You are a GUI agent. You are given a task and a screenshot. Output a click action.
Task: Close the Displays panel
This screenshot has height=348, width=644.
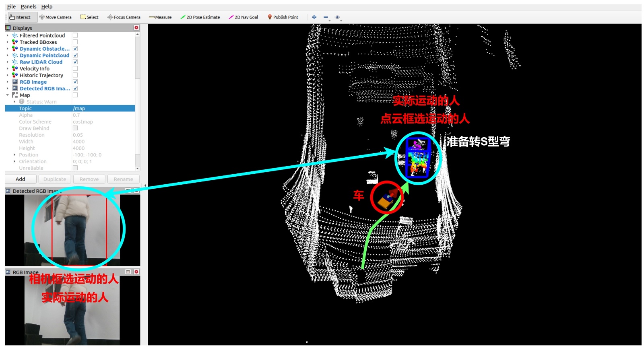[x=136, y=28]
